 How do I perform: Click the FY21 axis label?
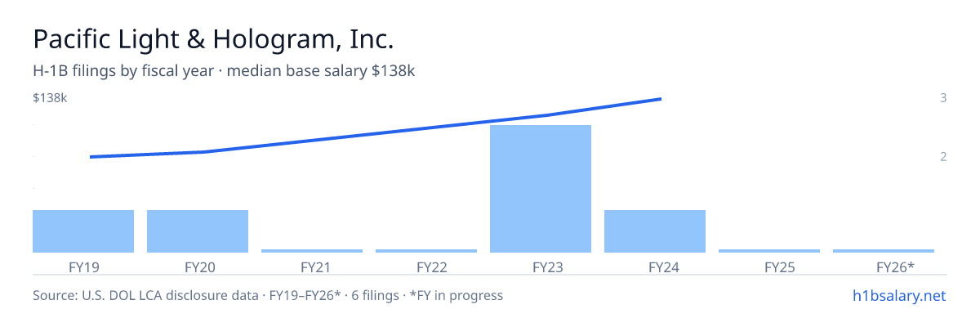[x=314, y=267]
